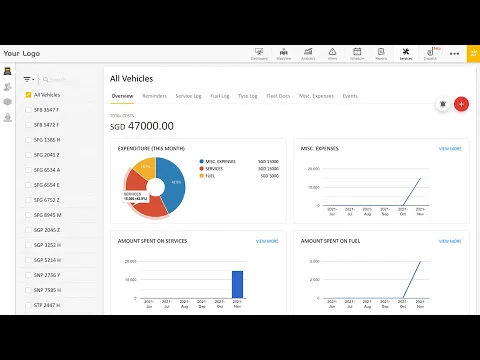480x360 pixels.
Task: Check the SNP 7585 H vehicle checkbox
Action: [x=28, y=290]
